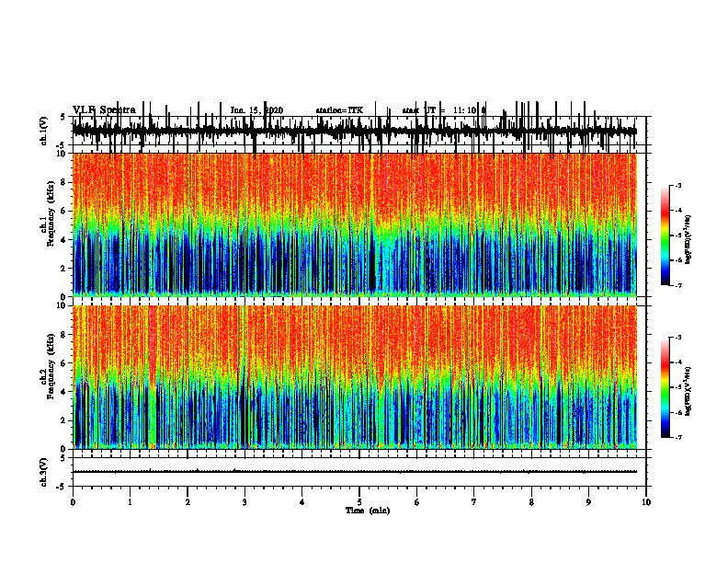Click the '-3' label on ch.2 color bar
This screenshot has height=563, width=728.
678,338
